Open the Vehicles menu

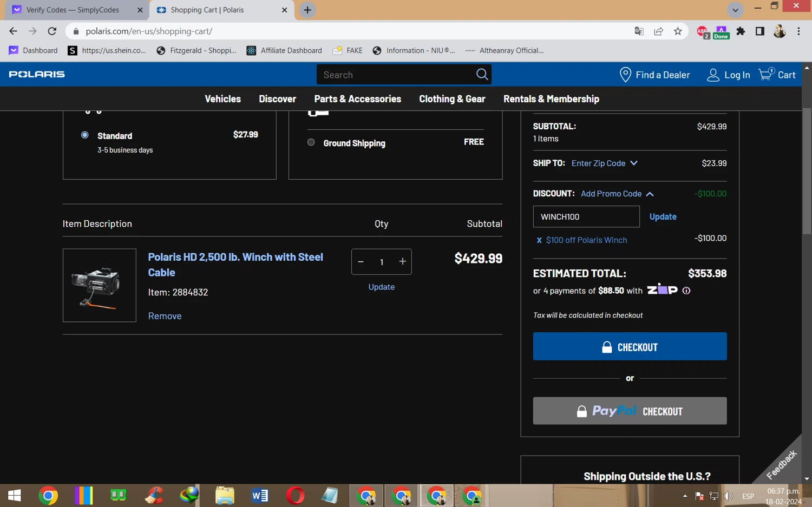pyautogui.click(x=222, y=99)
